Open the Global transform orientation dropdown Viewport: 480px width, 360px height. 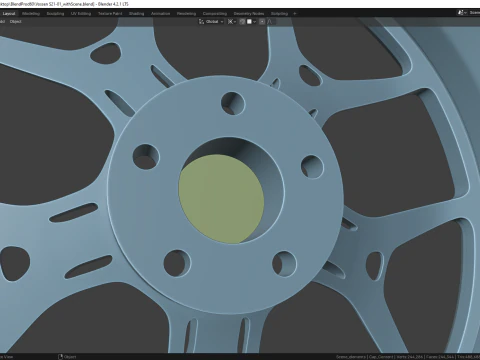[x=211, y=22]
